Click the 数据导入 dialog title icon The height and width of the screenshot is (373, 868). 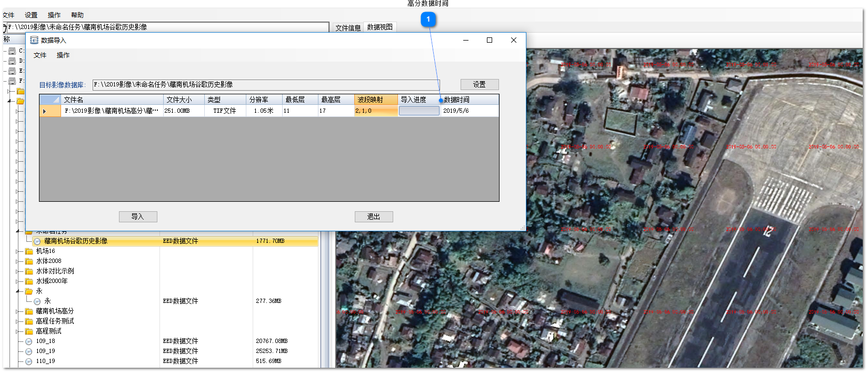click(x=34, y=40)
